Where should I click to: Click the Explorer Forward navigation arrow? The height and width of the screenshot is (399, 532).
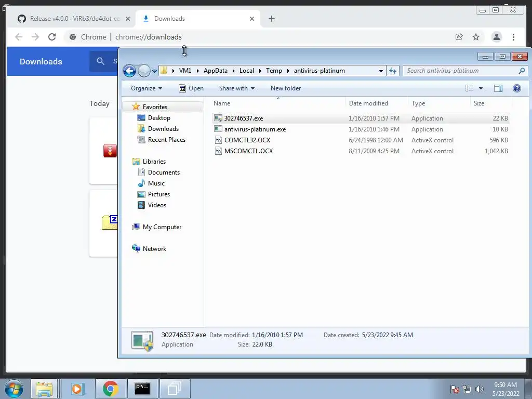[144, 71]
